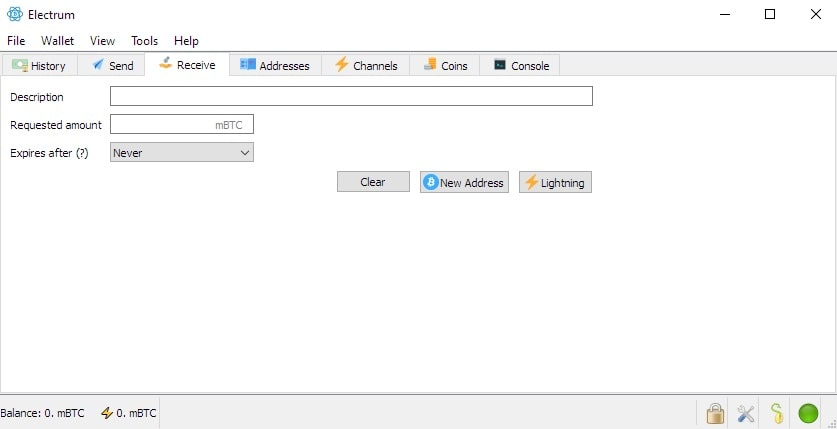Open the Tools menu
The image size is (837, 429).
pos(144,41)
